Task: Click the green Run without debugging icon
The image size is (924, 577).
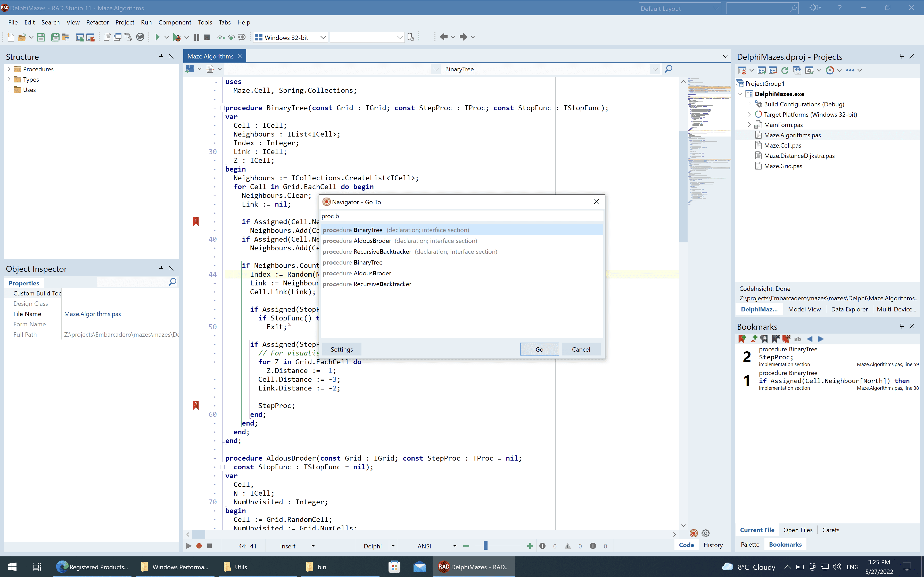Action: coord(157,37)
